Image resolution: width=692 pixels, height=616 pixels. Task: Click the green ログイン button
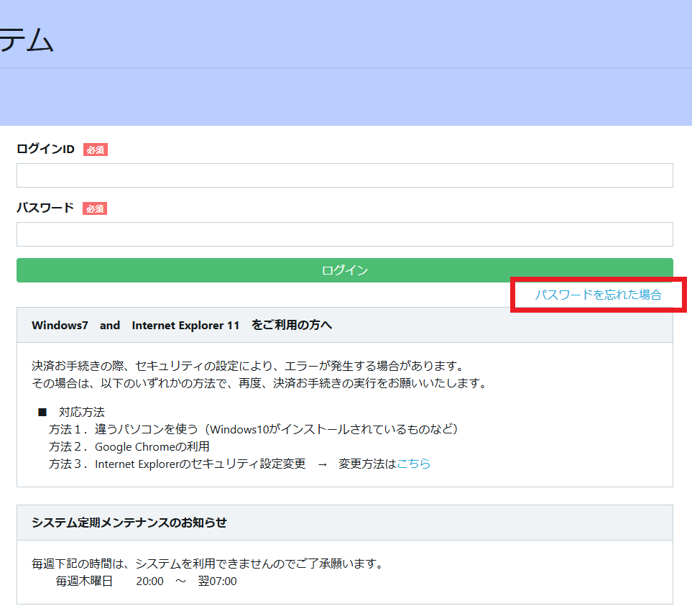pos(345,270)
